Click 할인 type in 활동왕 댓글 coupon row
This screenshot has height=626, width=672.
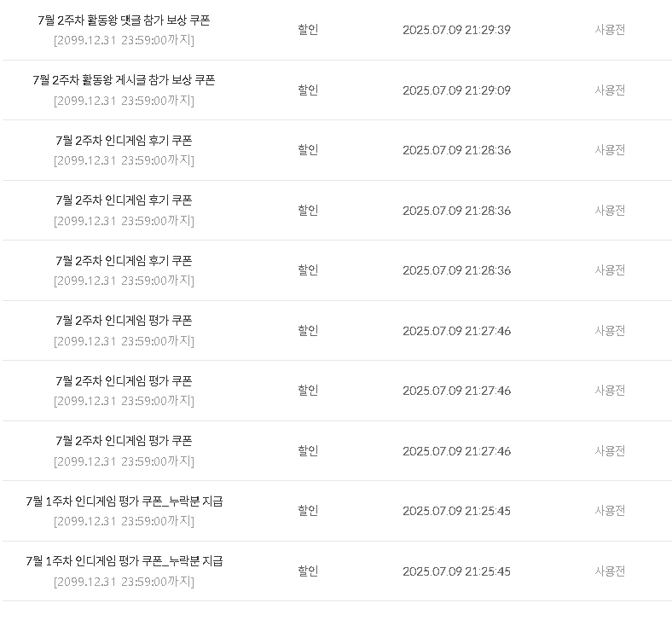[308, 30]
